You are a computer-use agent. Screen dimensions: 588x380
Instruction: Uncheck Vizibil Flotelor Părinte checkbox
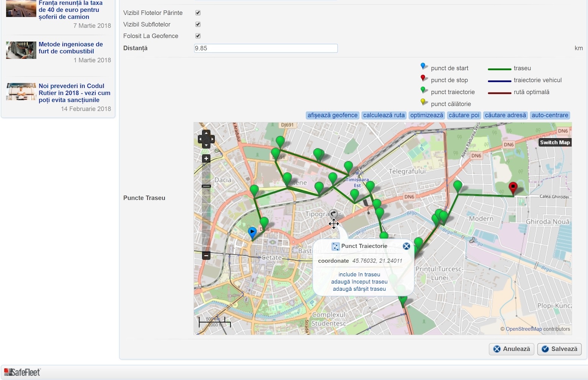(198, 13)
